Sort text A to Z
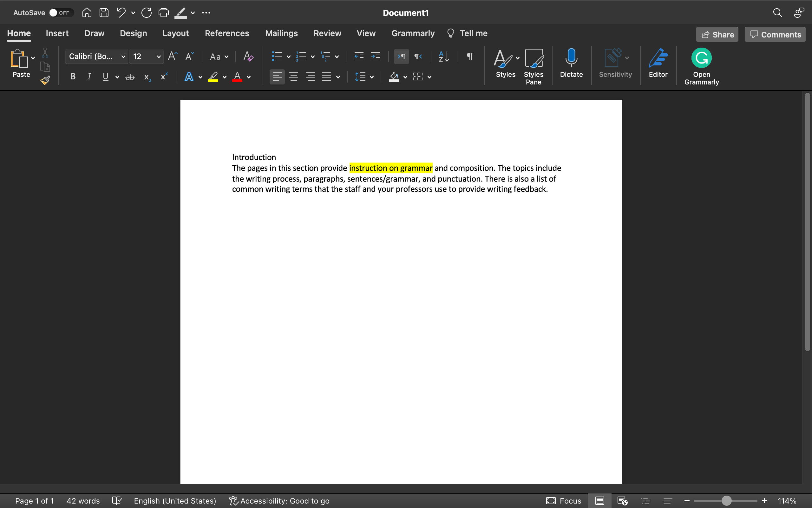 [444, 56]
